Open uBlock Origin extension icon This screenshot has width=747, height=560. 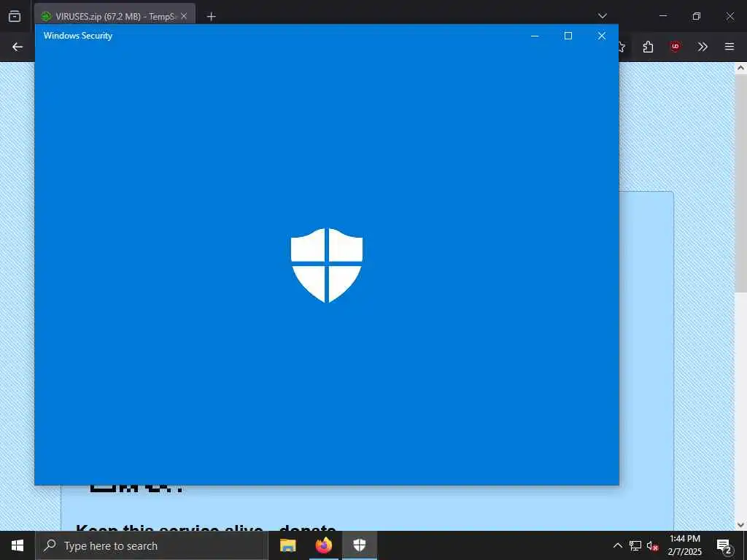tap(675, 47)
